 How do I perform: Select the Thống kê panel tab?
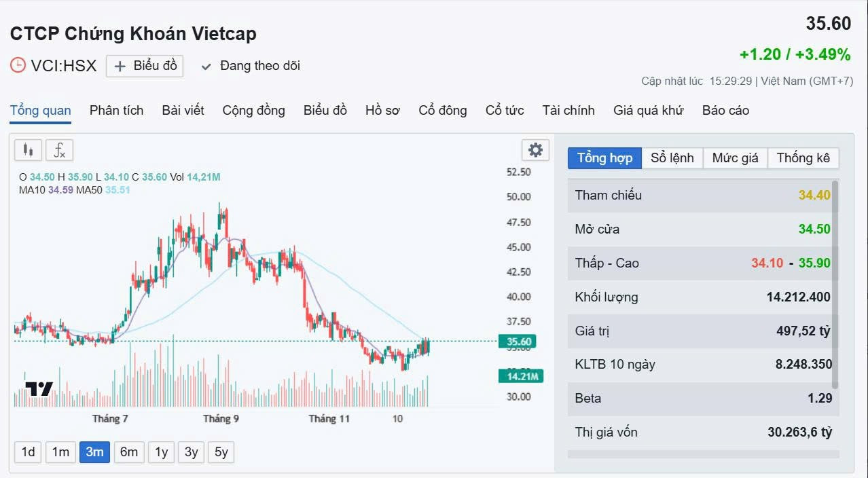[803, 158]
